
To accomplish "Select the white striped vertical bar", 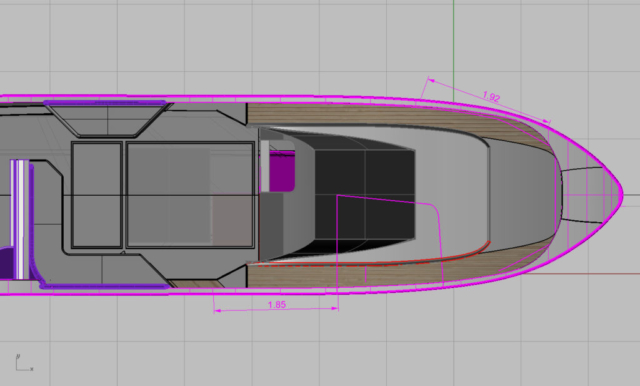I will [x=20, y=219].
